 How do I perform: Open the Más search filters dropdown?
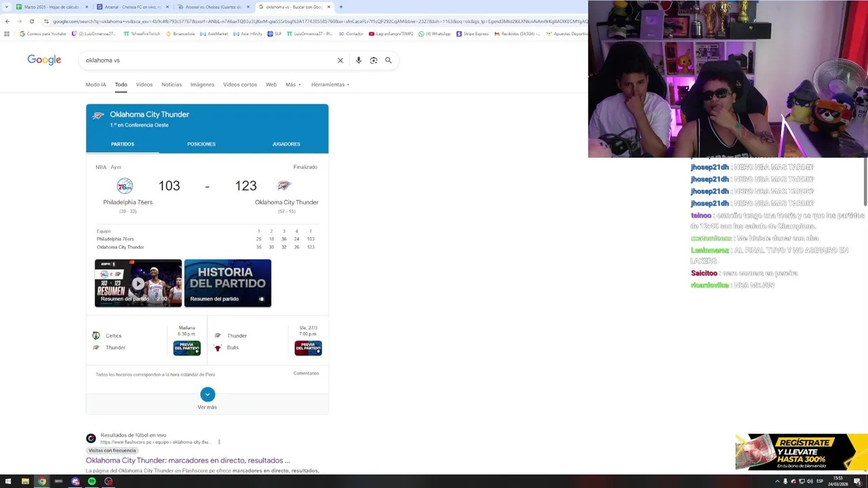(293, 85)
